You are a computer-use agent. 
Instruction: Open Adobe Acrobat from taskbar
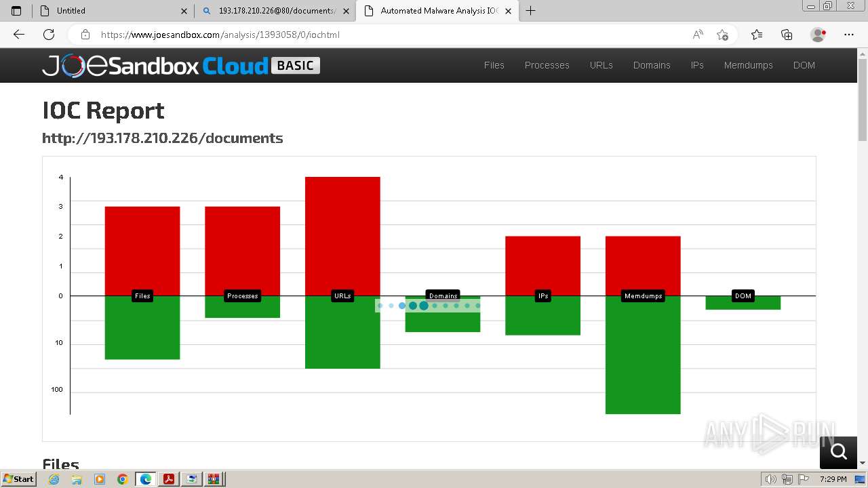[169, 479]
